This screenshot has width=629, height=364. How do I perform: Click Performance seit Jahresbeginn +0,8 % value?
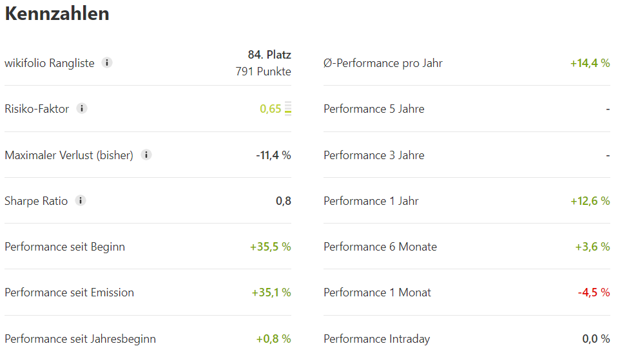coord(274,339)
